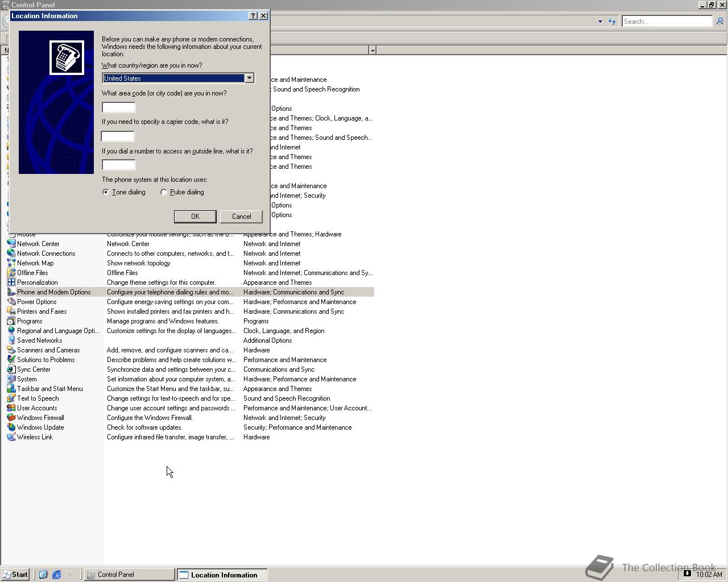Click the Wireless Link icon

[x=11, y=437]
